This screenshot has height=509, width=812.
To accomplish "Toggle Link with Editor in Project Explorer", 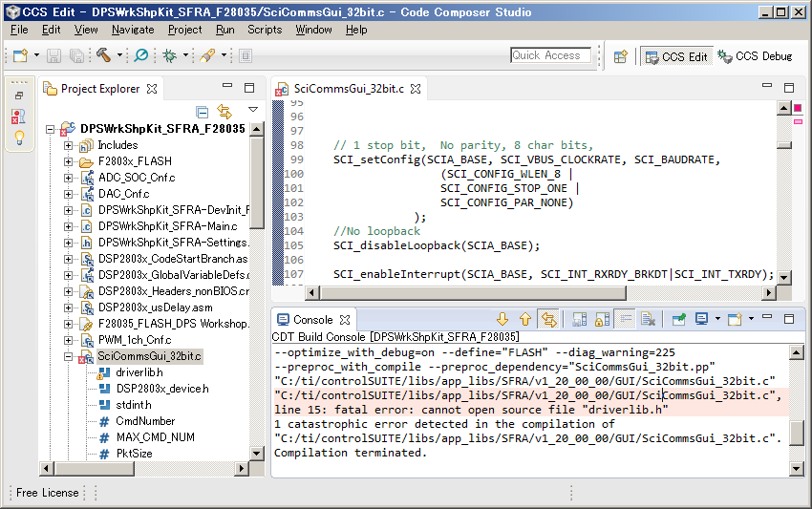I will point(224,112).
